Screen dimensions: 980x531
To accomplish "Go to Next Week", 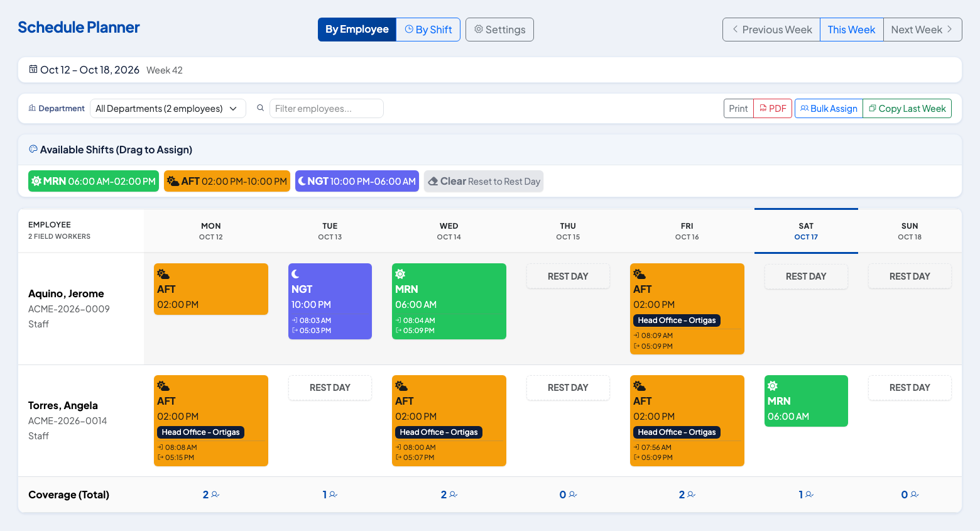I will click(x=922, y=30).
